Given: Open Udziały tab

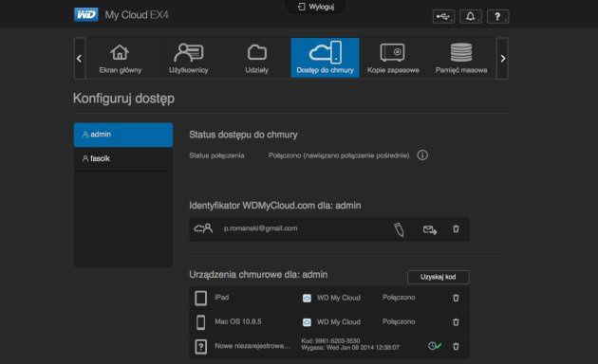Looking at the screenshot, I should tap(256, 58).
